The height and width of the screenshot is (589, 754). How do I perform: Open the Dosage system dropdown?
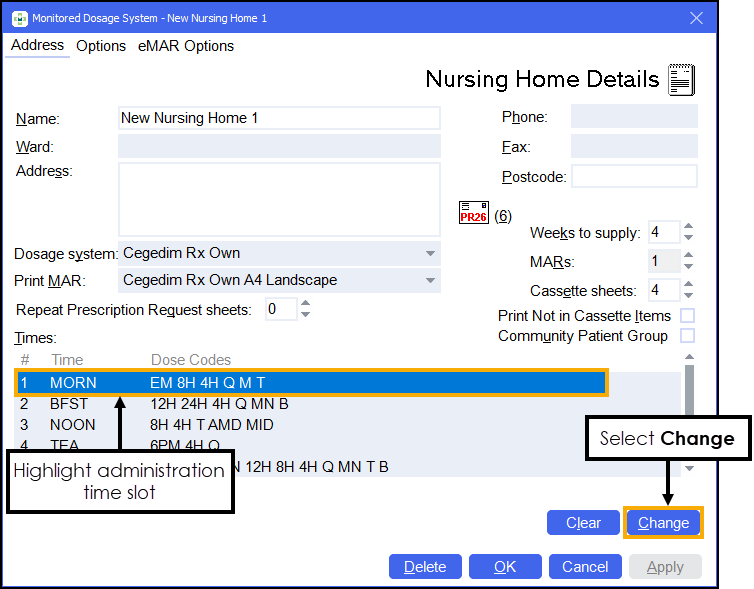(x=430, y=253)
